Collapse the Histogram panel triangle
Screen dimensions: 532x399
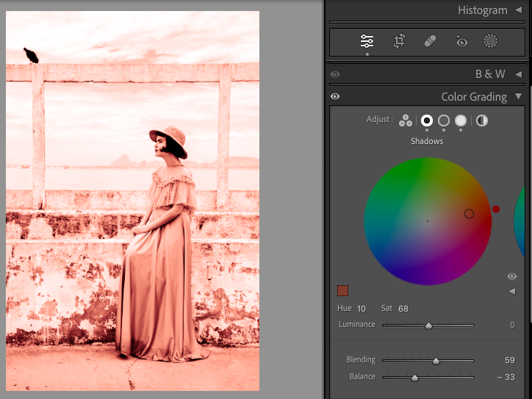coord(518,10)
